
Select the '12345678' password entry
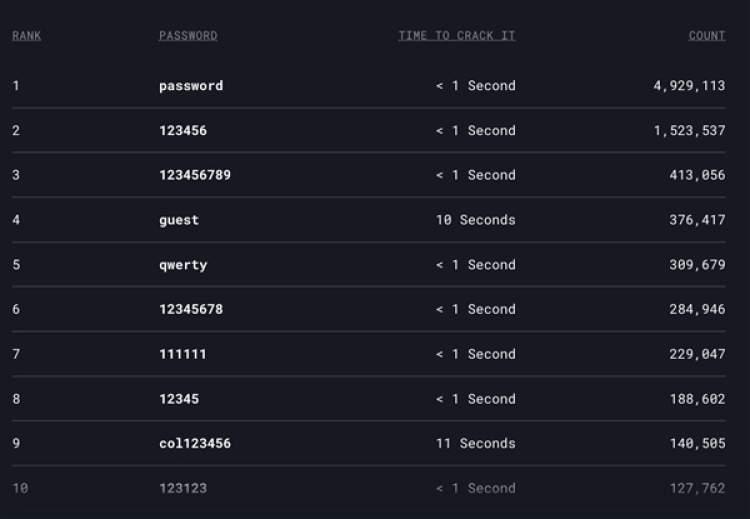(191, 309)
